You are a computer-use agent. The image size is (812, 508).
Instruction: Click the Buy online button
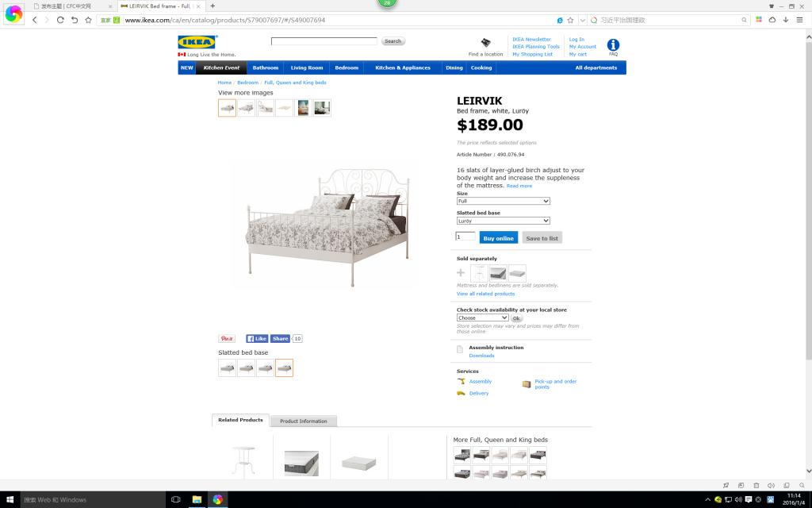[x=498, y=238]
